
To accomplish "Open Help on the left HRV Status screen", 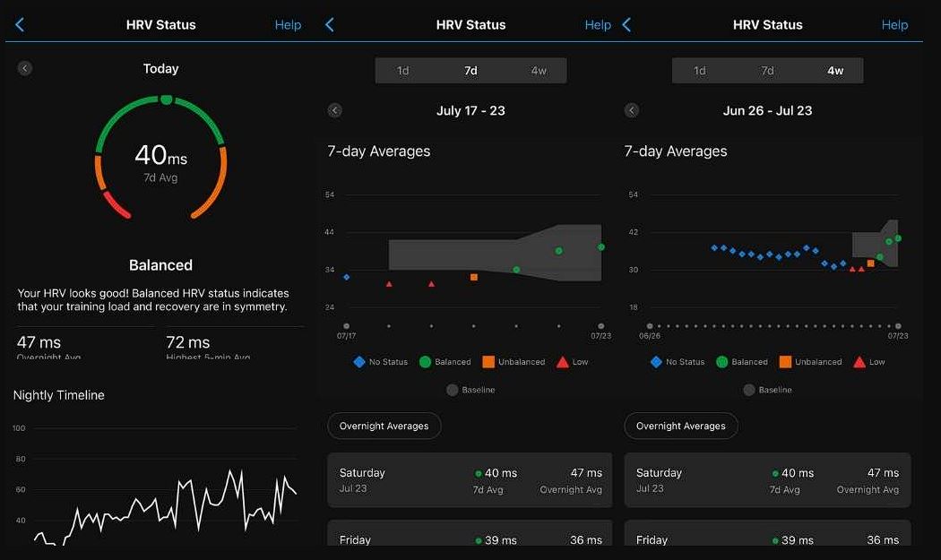I will (x=288, y=24).
